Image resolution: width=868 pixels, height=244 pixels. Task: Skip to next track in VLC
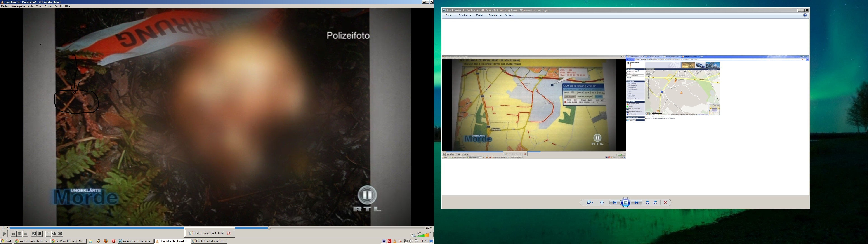(26, 234)
